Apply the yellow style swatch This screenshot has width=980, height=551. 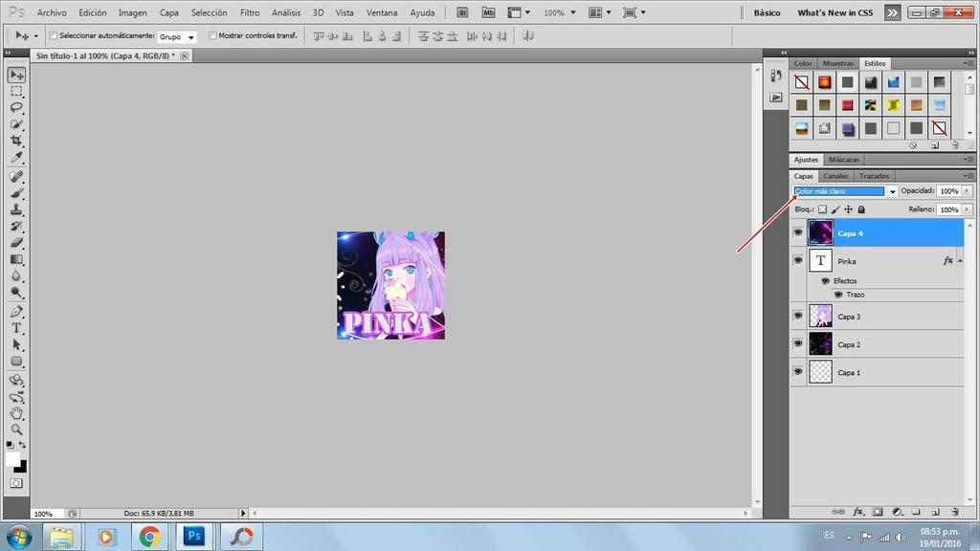pyautogui.click(x=893, y=105)
